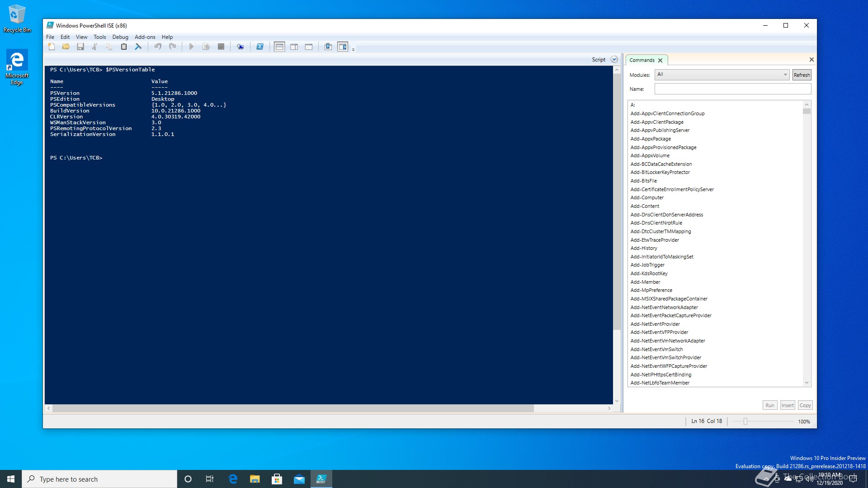Select Add-NetEventProvider command

[x=655, y=324]
